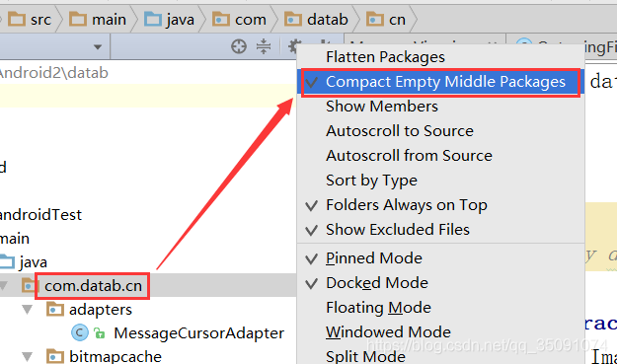Viewport: 617px width, 364px height.
Task: Collapse the com.datab.cn package node
Action: (x=4, y=285)
